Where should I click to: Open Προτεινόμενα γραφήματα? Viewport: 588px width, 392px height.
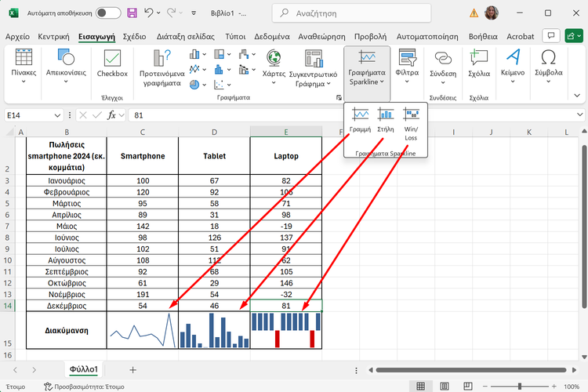click(162, 68)
